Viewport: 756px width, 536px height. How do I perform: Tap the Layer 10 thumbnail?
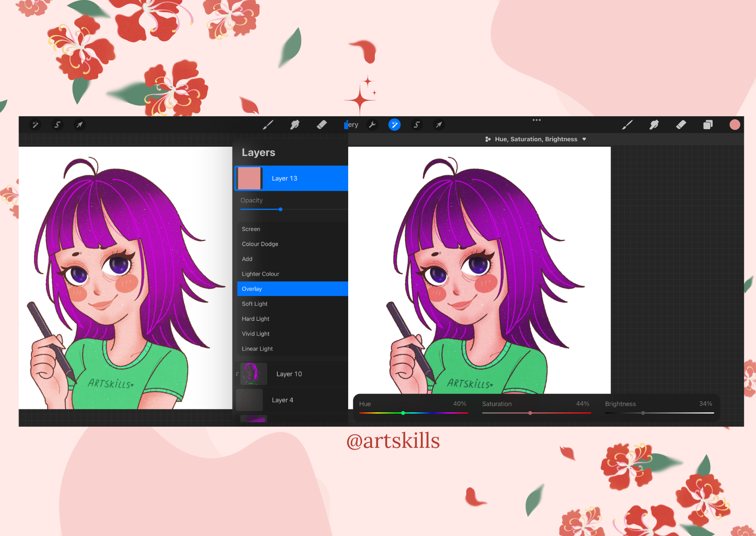pyautogui.click(x=253, y=374)
